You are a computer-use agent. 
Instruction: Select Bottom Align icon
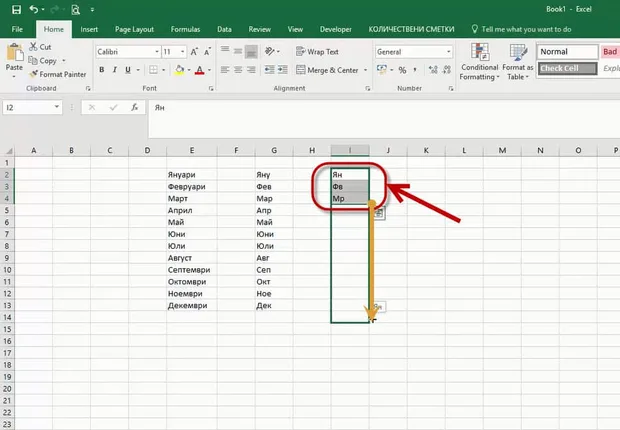point(251,51)
